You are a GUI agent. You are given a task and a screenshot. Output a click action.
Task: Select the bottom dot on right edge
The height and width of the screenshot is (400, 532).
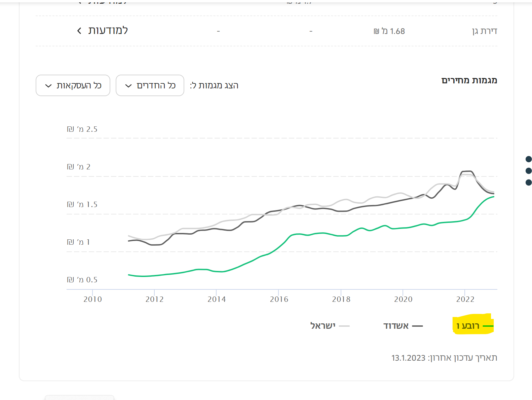point(528,183)
